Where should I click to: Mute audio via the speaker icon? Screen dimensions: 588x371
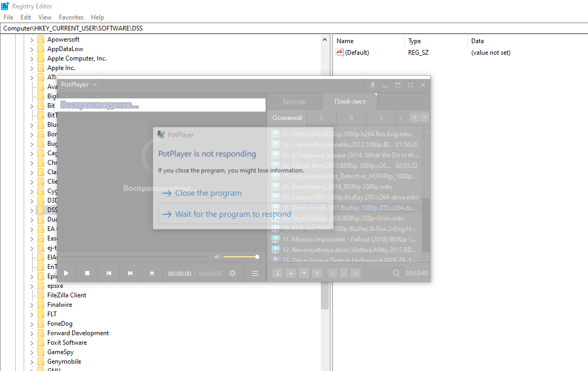pyautogui.click(x=218, y=257)
